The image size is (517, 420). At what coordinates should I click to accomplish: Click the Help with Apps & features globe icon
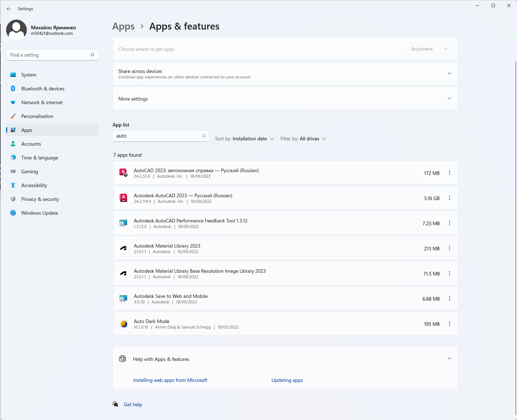click(122, 359)
